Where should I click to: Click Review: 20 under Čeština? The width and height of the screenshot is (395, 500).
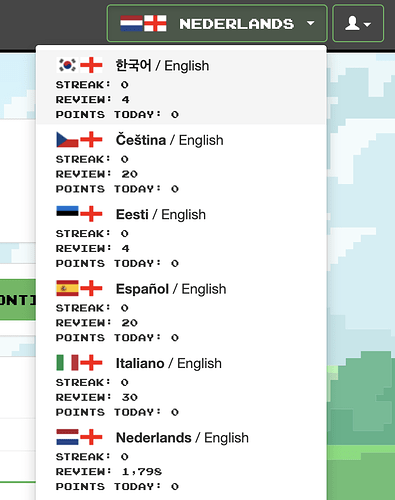[97, 174]
